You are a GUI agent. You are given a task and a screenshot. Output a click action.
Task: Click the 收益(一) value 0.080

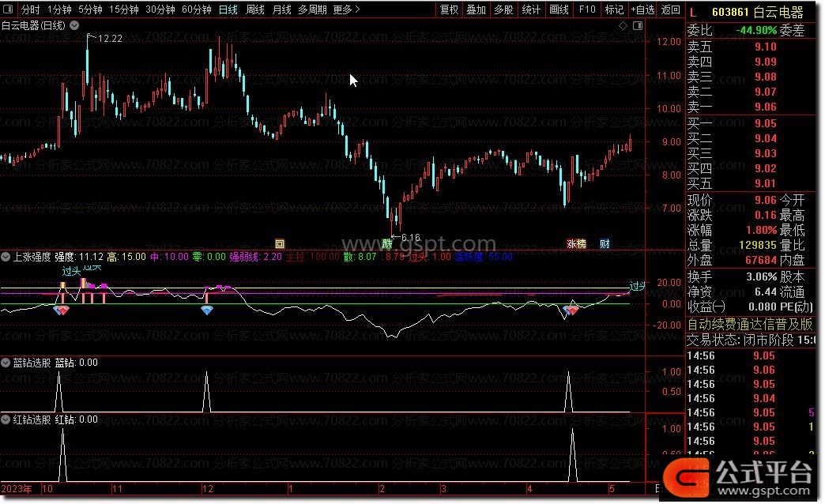coord(761,307)
